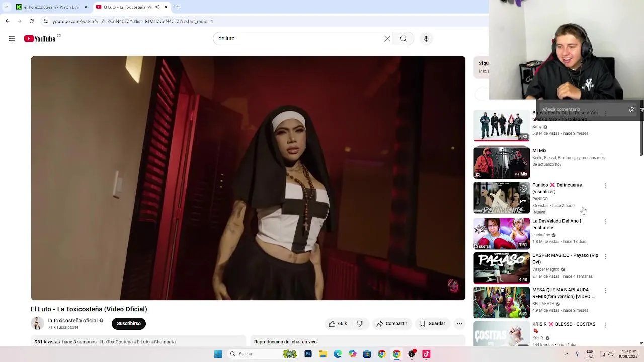
Task: Open the #LaToxiCosteña hashtag link
Action: click(116, 342)
